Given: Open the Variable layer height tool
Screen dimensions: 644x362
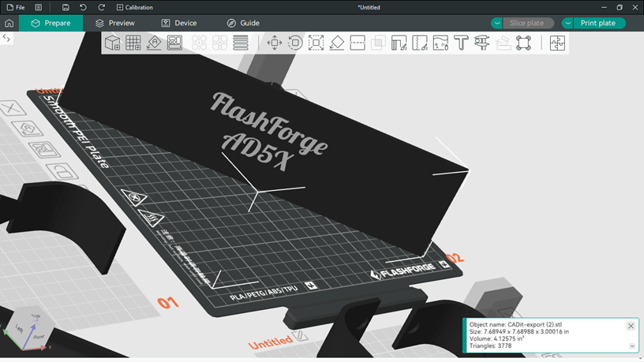Looking at the screenshot, I should pyautogui.click(x=241, y=43).
